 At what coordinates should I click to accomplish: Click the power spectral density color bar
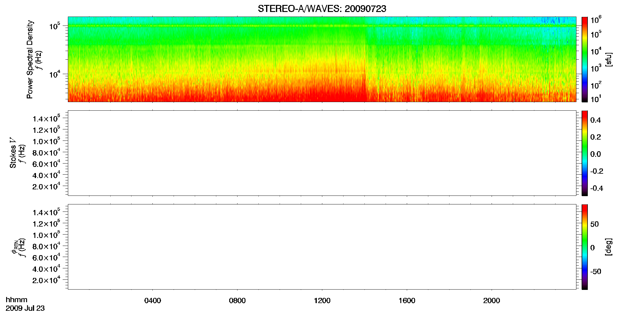(x=584, y=59)
